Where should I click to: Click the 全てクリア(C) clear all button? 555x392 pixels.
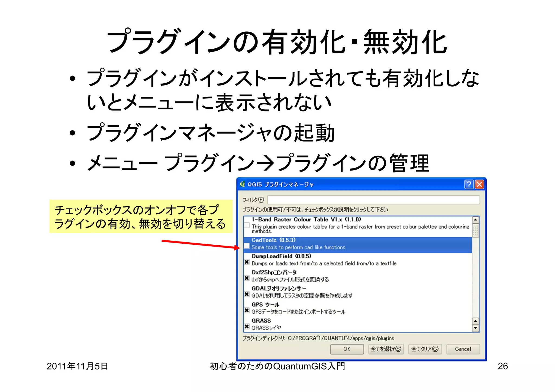(425, 349)
